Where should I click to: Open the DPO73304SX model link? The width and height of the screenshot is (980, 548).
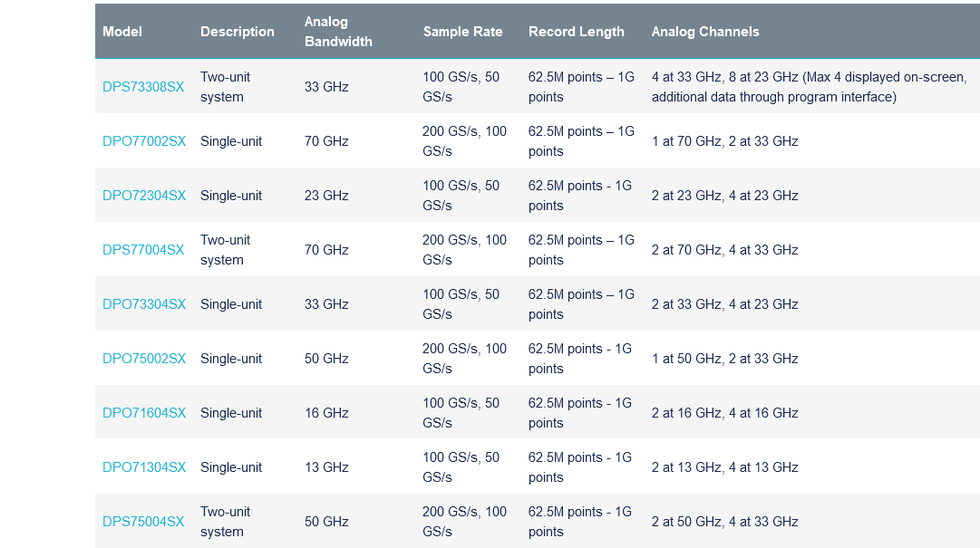(144, 304)
